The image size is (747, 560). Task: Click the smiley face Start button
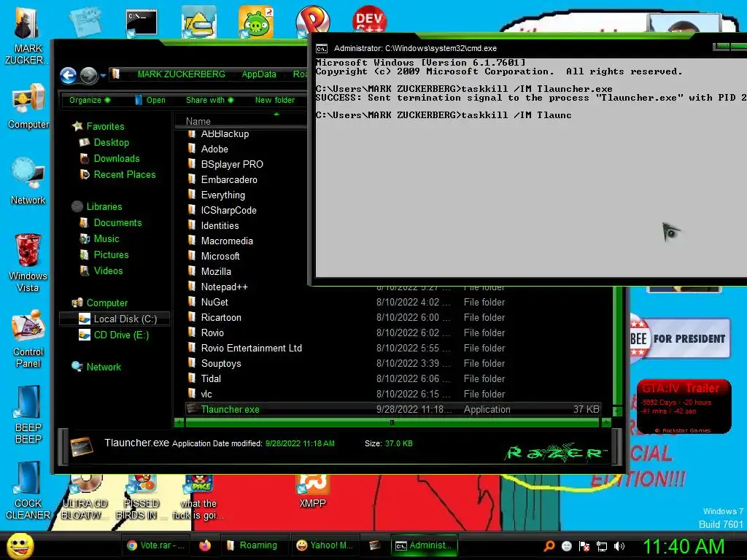[x=20, y=545]
